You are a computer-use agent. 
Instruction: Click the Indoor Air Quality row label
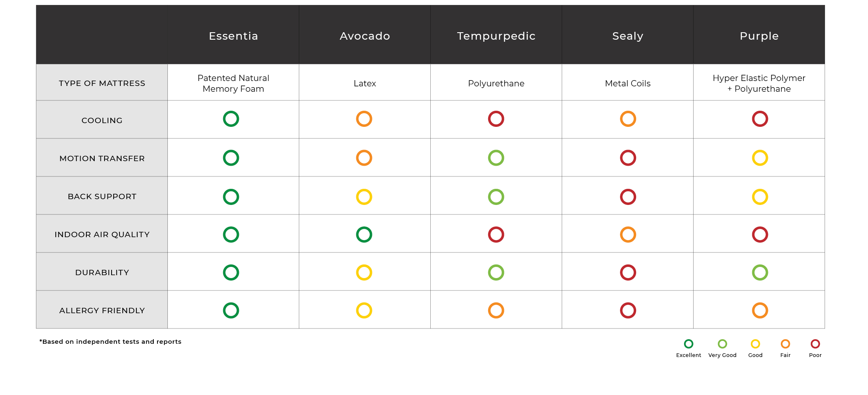[102, 235]
